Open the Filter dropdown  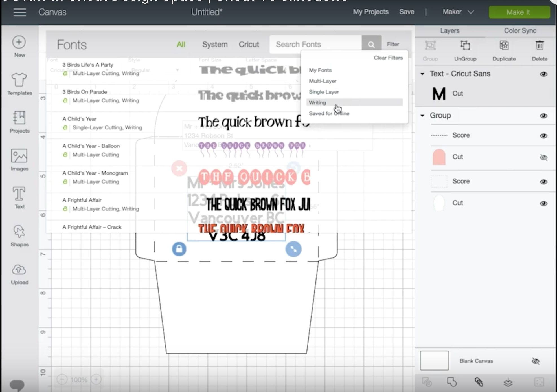(x=393, y=44)
